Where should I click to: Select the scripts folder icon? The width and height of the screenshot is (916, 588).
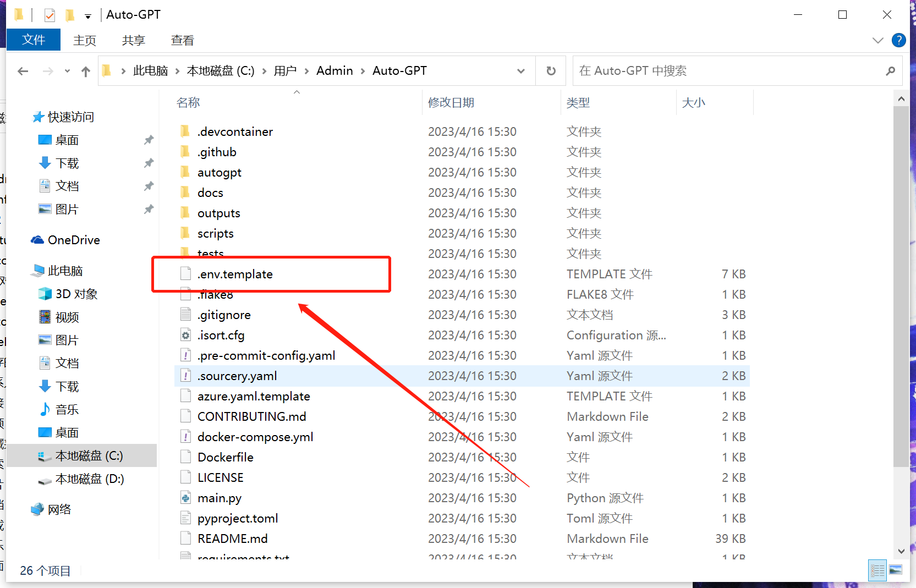click(x=185, y=233)
